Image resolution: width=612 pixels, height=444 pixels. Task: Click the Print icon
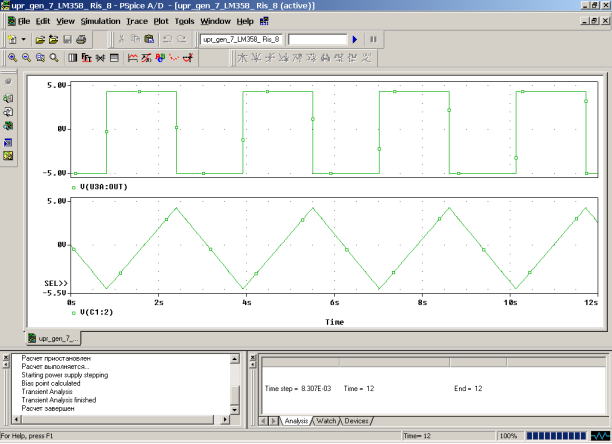click(x=81, y=39)
